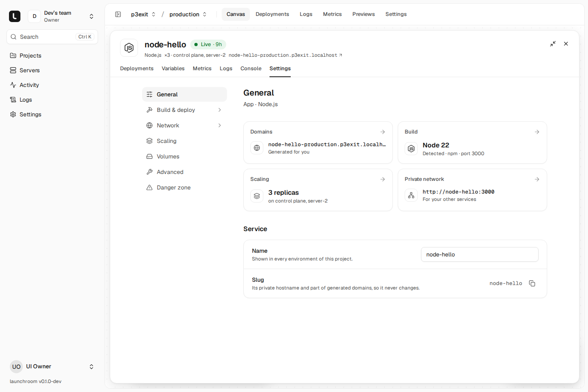Select Scaling in settings navigation

point(185,141)
